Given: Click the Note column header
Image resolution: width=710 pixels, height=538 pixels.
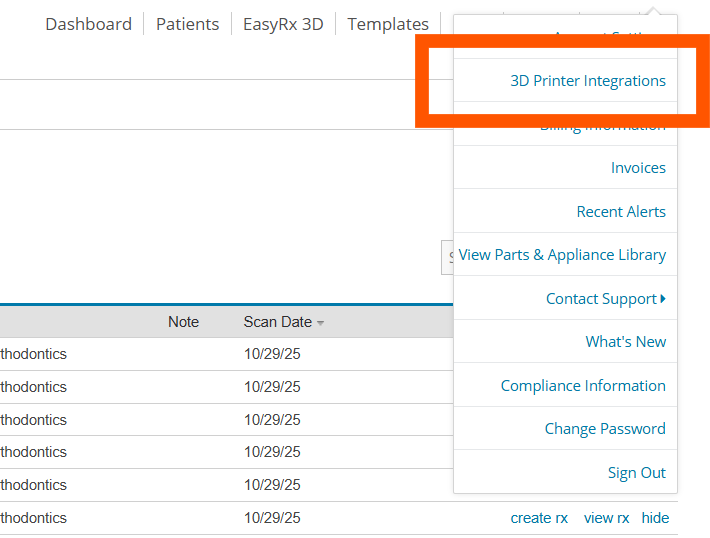Looking at the screenshot, I should (183, 322).
